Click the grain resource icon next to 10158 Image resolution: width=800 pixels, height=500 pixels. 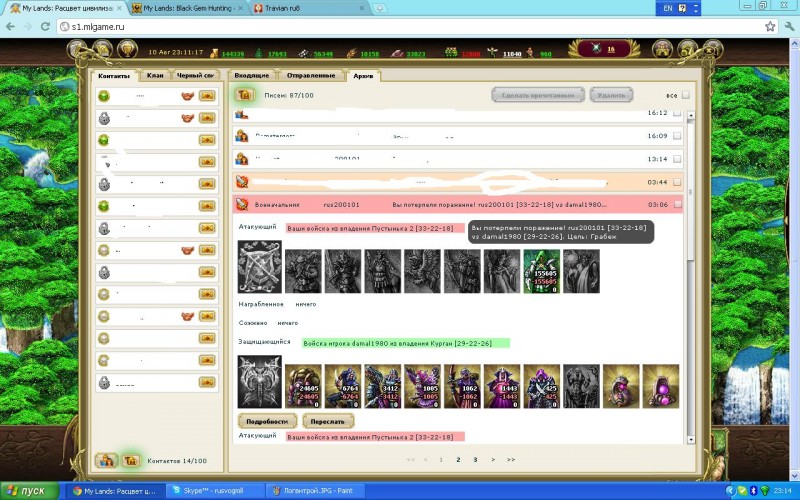[x=351, y=53]
